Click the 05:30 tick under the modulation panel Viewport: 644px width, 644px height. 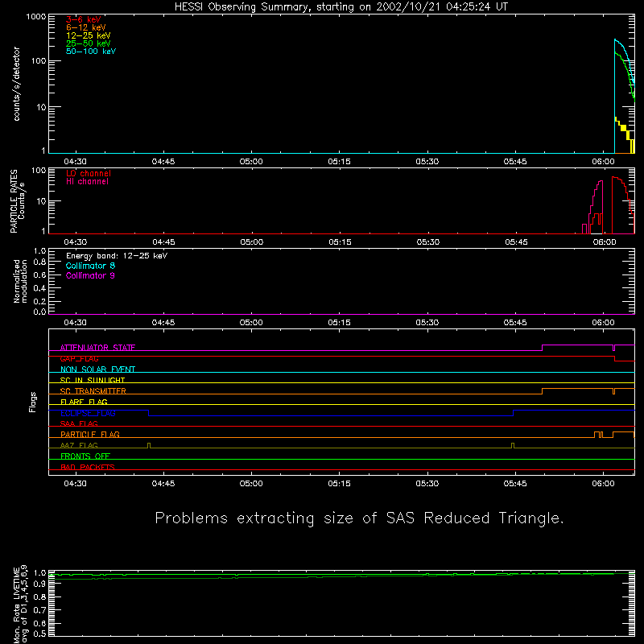427,323
